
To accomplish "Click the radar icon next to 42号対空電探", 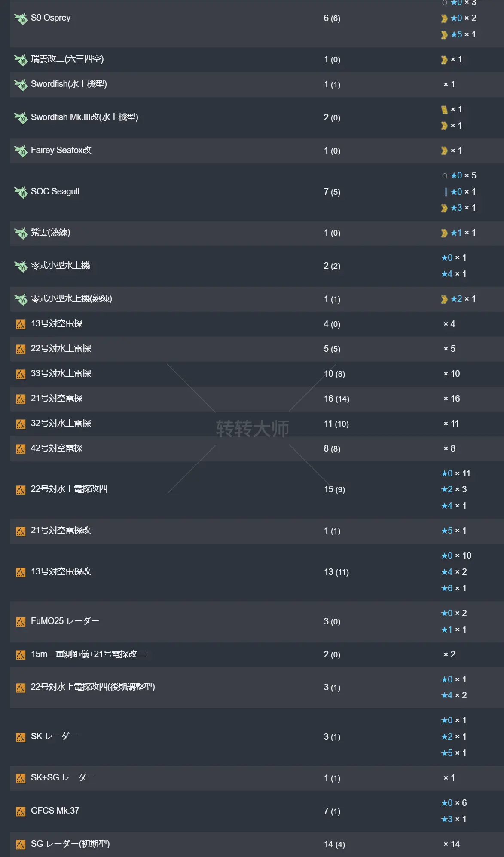I will pos(21,449).
